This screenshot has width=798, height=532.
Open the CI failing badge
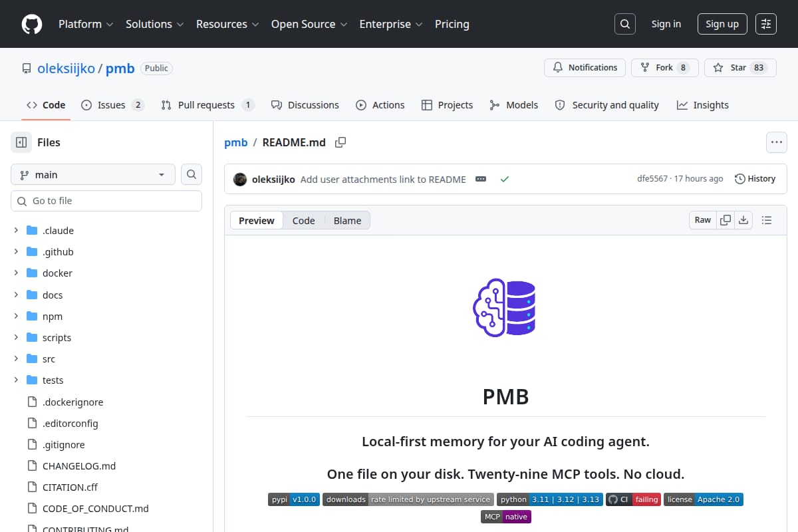pos(633,499)
